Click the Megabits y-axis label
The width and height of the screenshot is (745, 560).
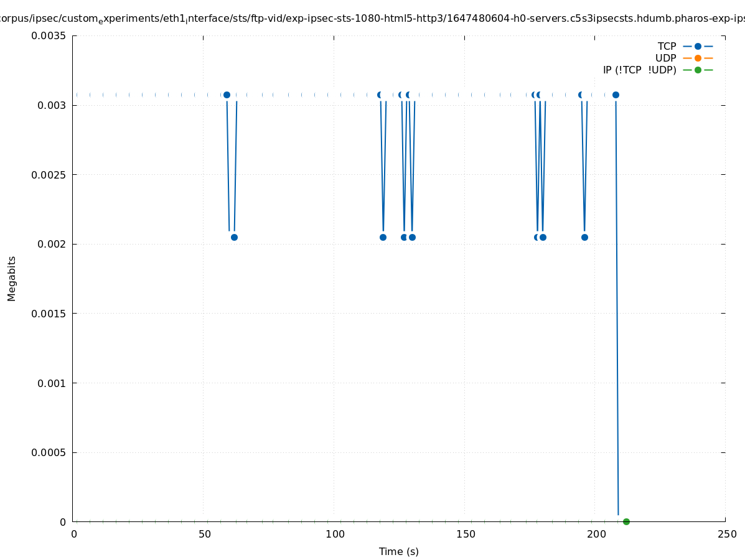[12, 278]
